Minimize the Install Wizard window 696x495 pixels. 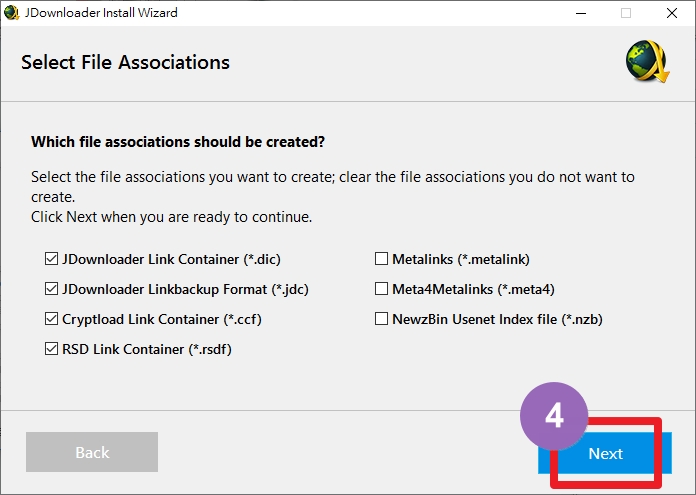coord(581,13)
